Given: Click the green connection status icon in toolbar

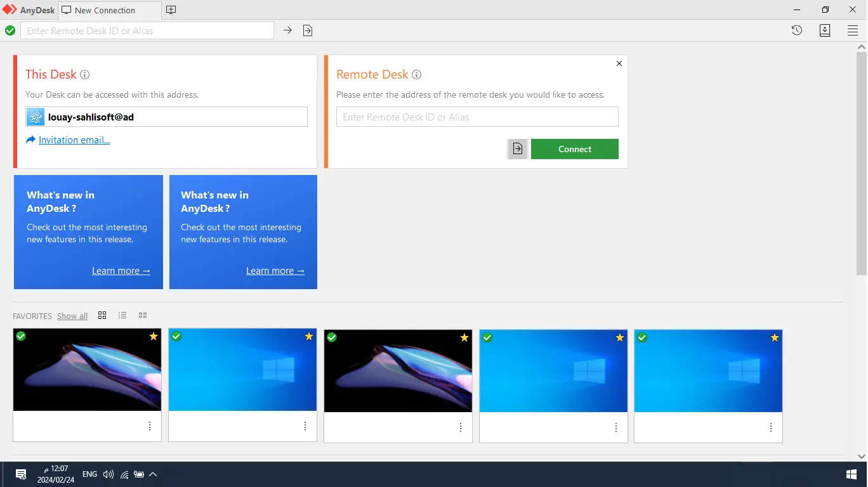Looking at the screenshot, I should (10, 30).
